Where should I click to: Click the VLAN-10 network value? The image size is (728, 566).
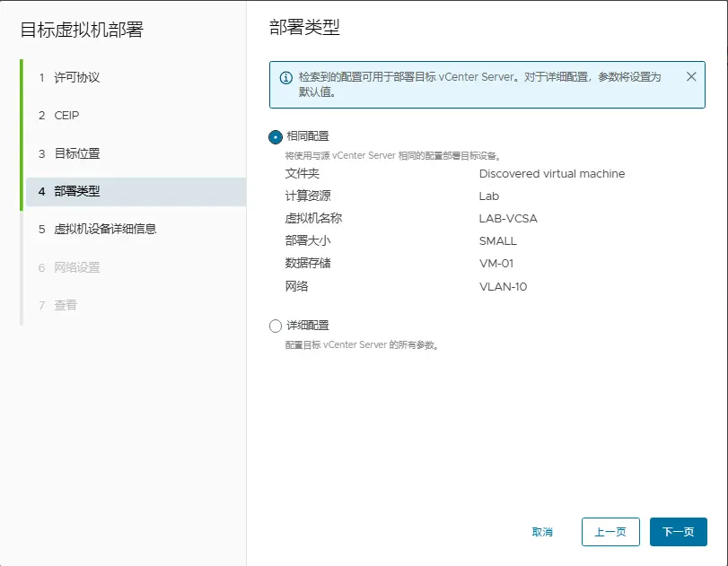(x=503, y=287)
